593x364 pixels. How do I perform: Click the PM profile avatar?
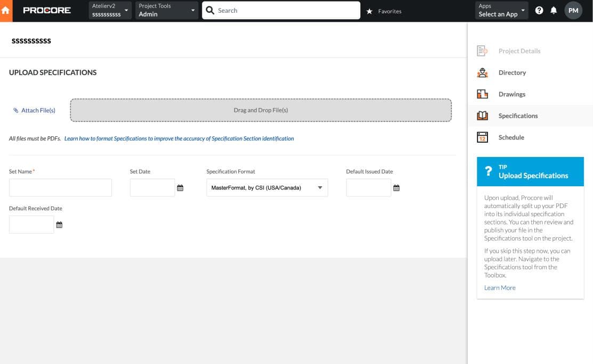pos(573,10)
